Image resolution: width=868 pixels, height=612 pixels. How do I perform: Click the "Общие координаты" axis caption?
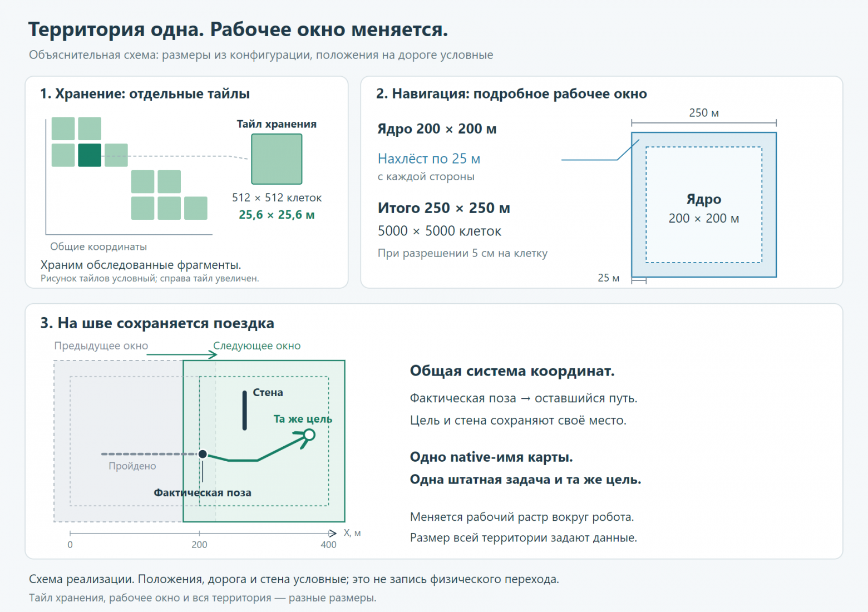98,246
